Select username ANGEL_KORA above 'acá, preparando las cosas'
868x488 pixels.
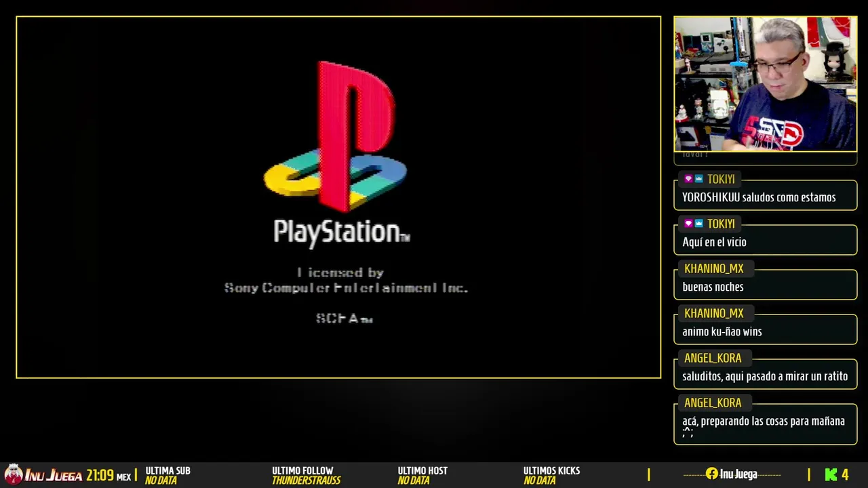tap(713, 403)
